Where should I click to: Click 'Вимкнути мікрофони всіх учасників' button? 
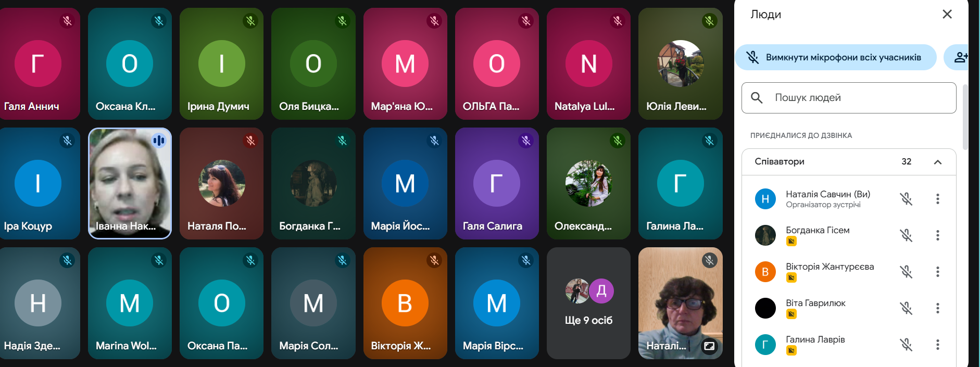click(836, 57)
